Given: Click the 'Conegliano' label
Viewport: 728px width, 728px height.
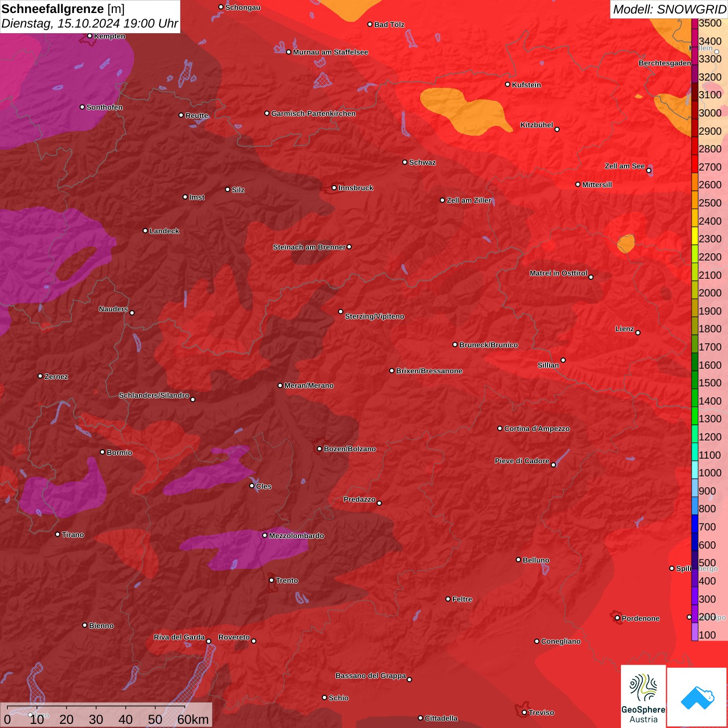Looking at the screenshot, I should [561, 641].
